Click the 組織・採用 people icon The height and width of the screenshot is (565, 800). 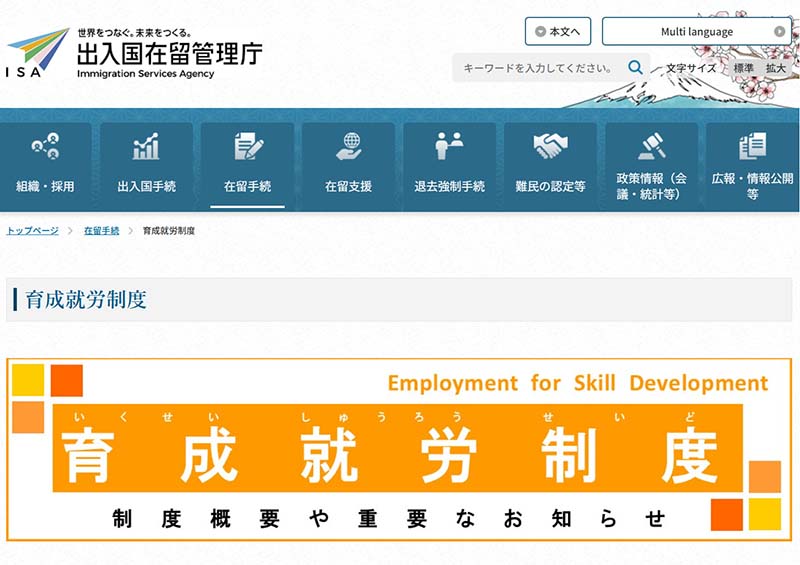(x=45, y=147)
